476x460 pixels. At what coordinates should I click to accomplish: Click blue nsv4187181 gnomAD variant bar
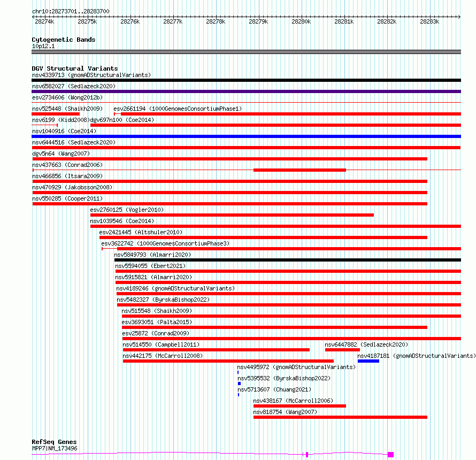[x=368, y=361]
